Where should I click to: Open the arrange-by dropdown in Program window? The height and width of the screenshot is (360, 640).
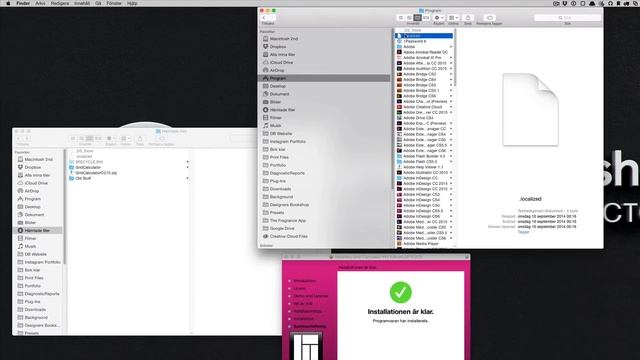tap(453, 18)
